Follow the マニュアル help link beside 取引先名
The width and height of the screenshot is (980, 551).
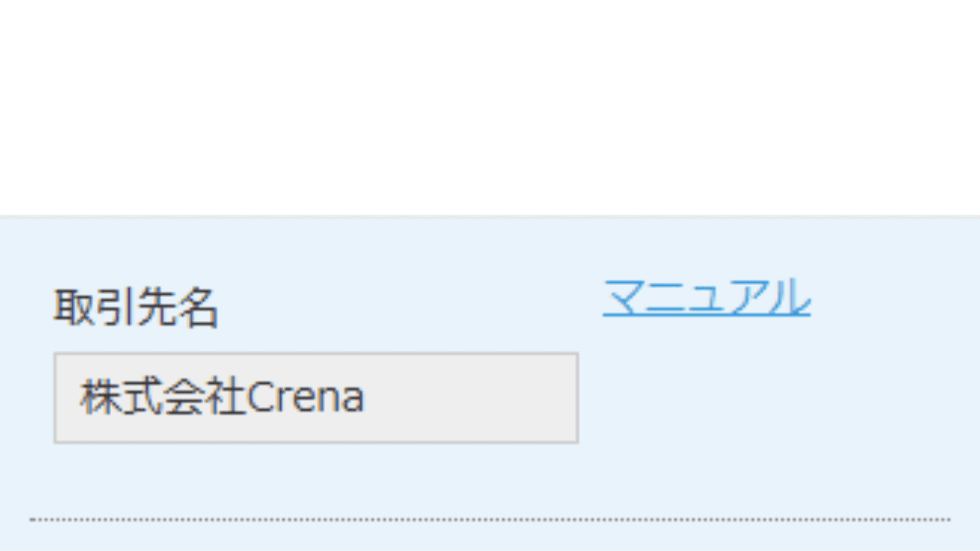[706, 297]
